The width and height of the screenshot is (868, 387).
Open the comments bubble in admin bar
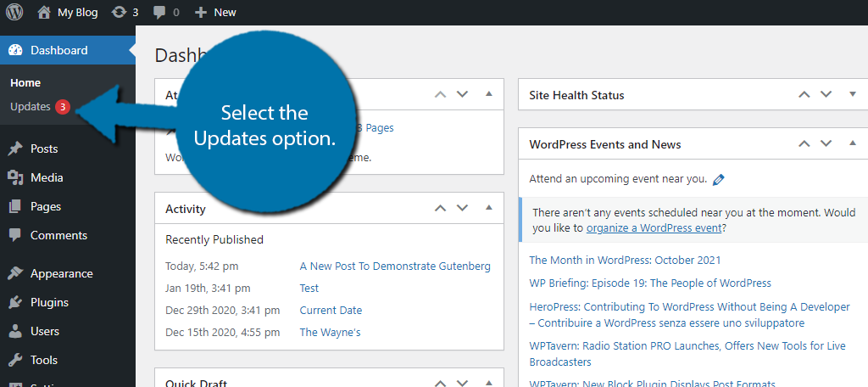point(159,13)
